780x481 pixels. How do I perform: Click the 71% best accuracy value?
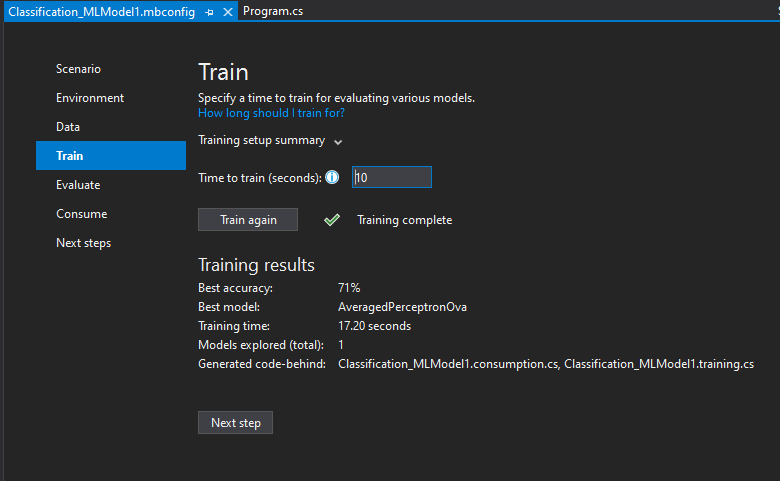[x=349, y=288]
